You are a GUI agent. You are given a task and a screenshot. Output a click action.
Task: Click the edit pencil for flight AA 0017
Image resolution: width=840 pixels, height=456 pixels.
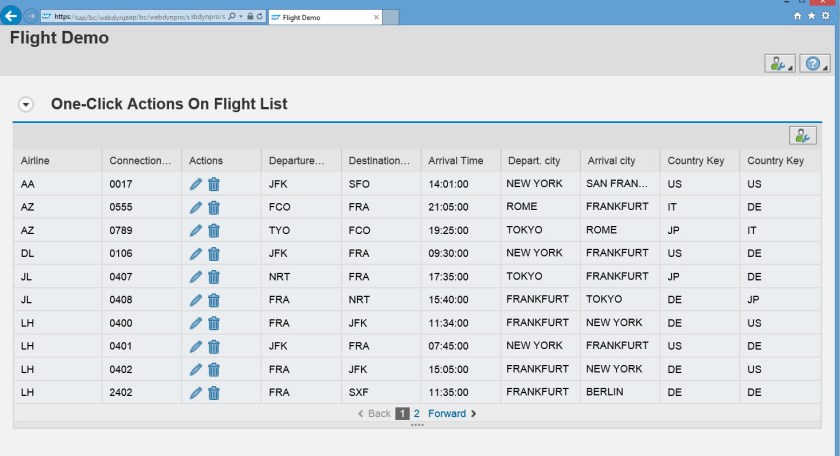coord(196,184)
